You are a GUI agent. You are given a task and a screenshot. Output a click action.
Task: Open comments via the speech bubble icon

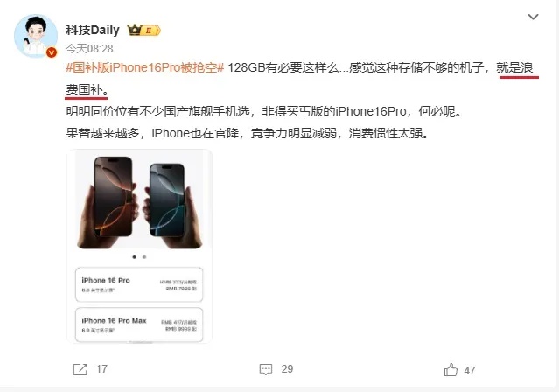[x=266, y=369]
